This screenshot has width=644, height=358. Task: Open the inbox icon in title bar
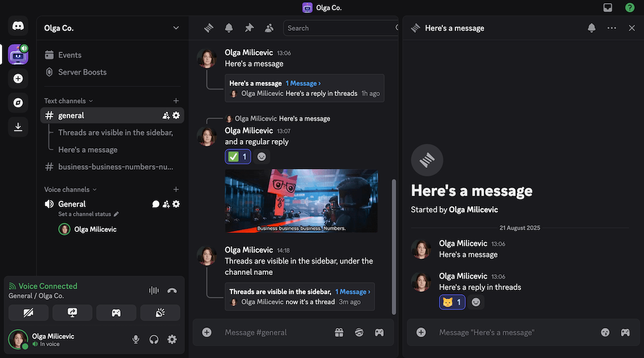(x=608, y=8)
